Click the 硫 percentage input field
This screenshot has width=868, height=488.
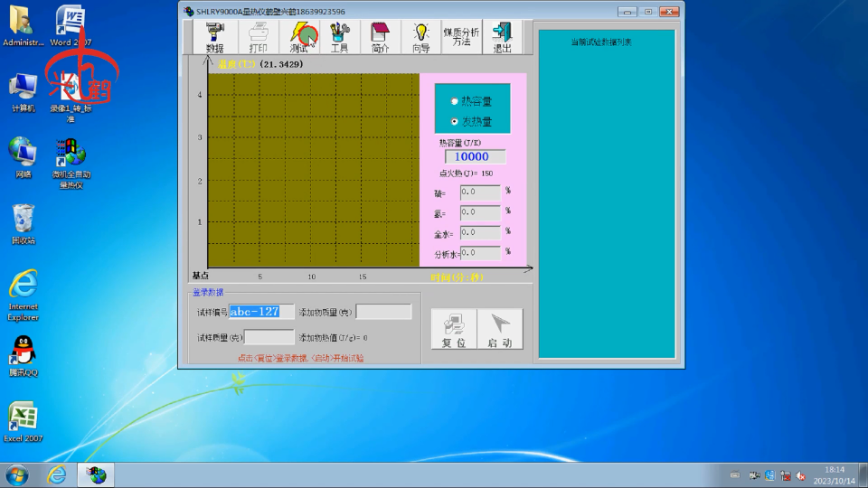[x=480, y=192]
